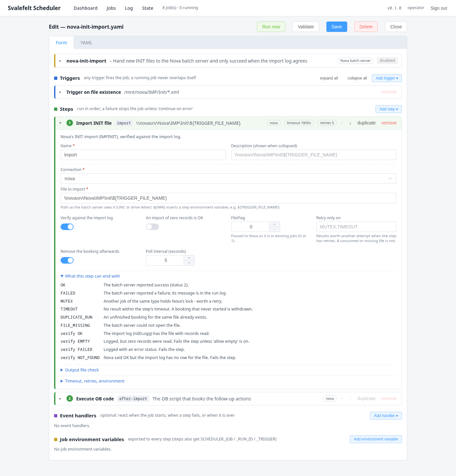Add a job environment variable
The image size is (456, 476).
click(376, 439)
